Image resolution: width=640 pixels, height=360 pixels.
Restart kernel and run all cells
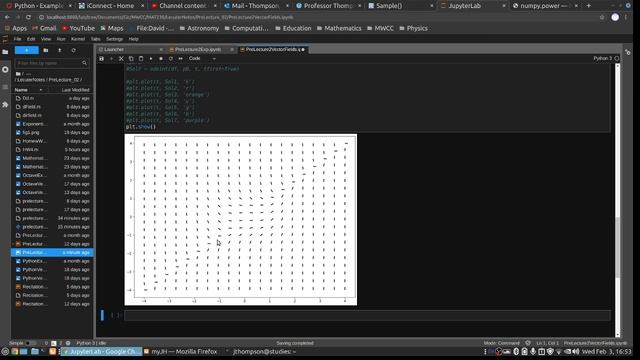point(180,59)
